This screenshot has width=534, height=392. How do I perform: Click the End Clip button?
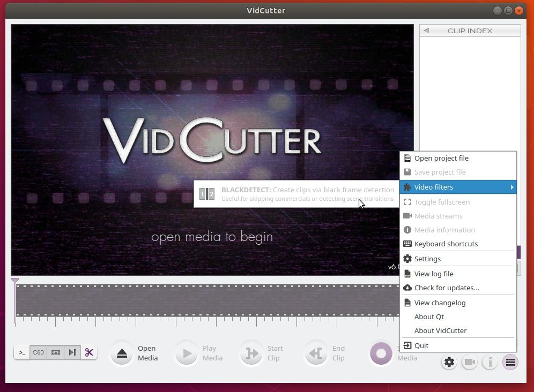[316, 353]
